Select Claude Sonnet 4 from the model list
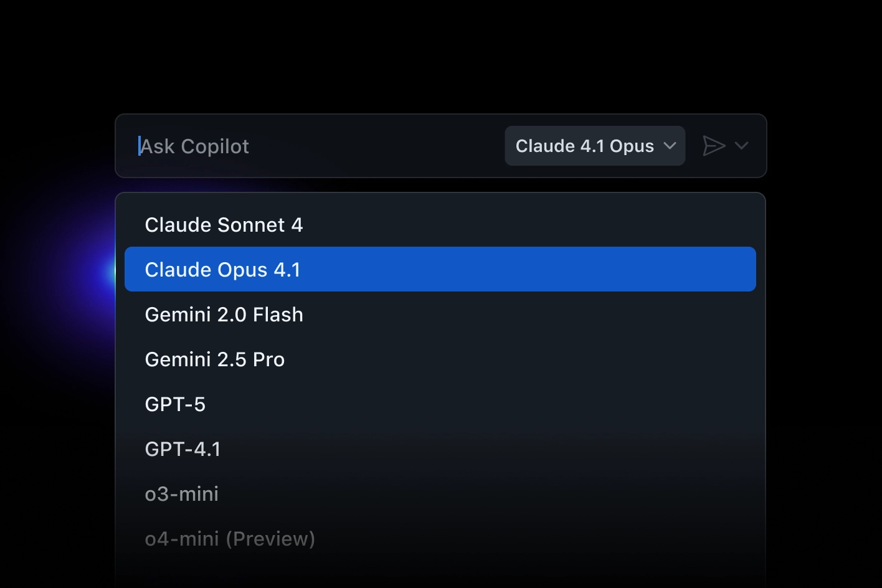The width and height of the screenshot is (882, 588). coord(440,225)
